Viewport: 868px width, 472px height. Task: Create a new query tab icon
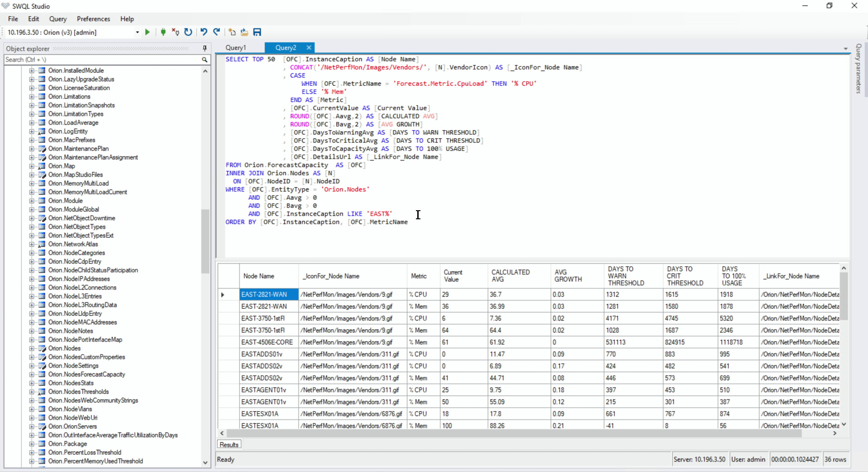click(232, 32)
